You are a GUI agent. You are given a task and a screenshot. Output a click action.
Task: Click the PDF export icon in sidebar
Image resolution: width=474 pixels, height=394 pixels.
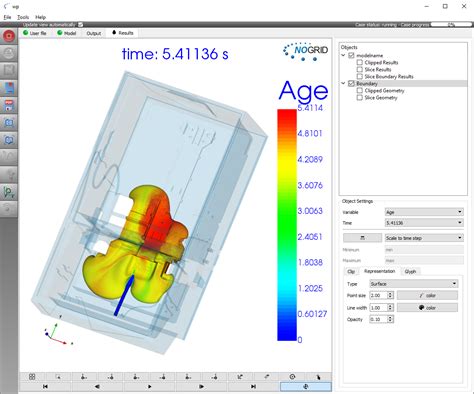pyautogui.click(x=9, y=105)
